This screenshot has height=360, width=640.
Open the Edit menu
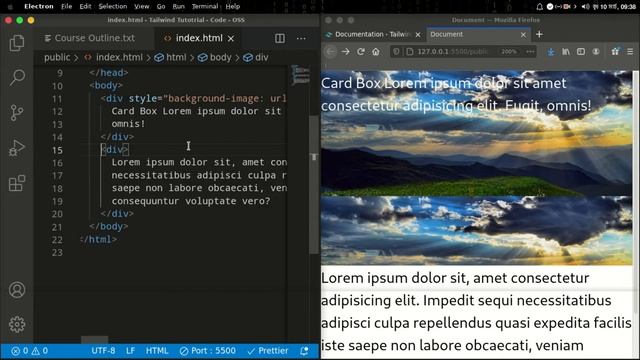85,7
